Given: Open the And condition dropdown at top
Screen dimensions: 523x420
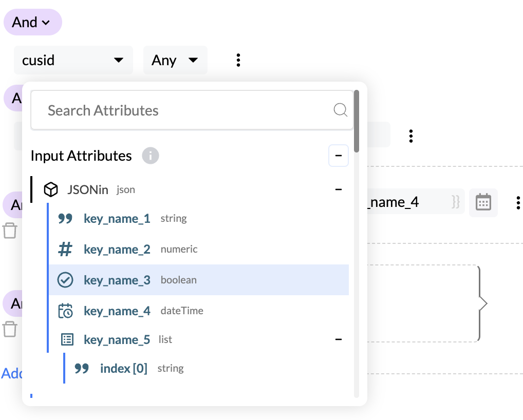Looking at the screenshot, I should coord(32,23).
